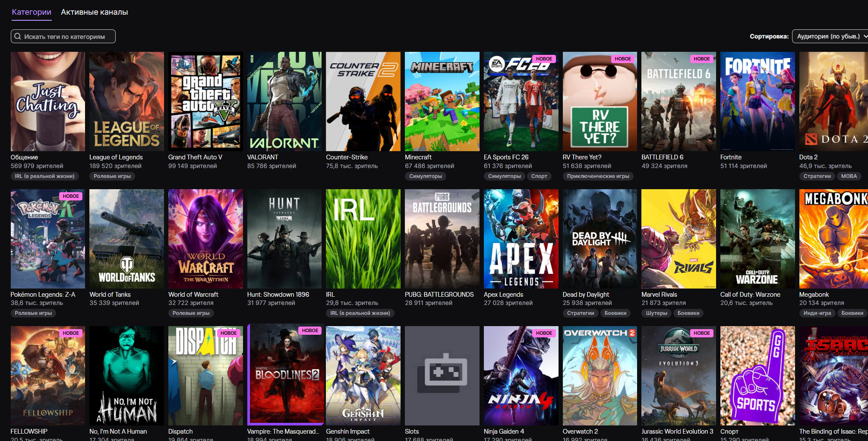Open the Hunt: Showdown 1896 title link
Image resolution: width=868 pixels, height=441 pixels.
(278, 295)
